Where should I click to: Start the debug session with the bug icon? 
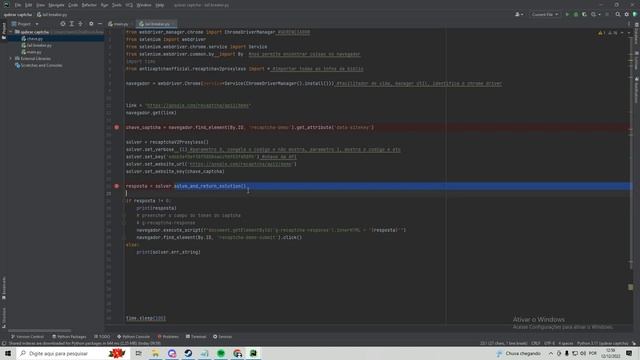click(576, 14)
